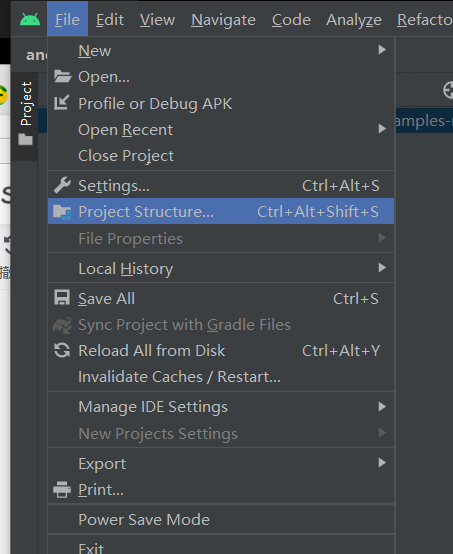Open the View menu
The width and height of the screenshot is (453, 554).
(157, 19)
